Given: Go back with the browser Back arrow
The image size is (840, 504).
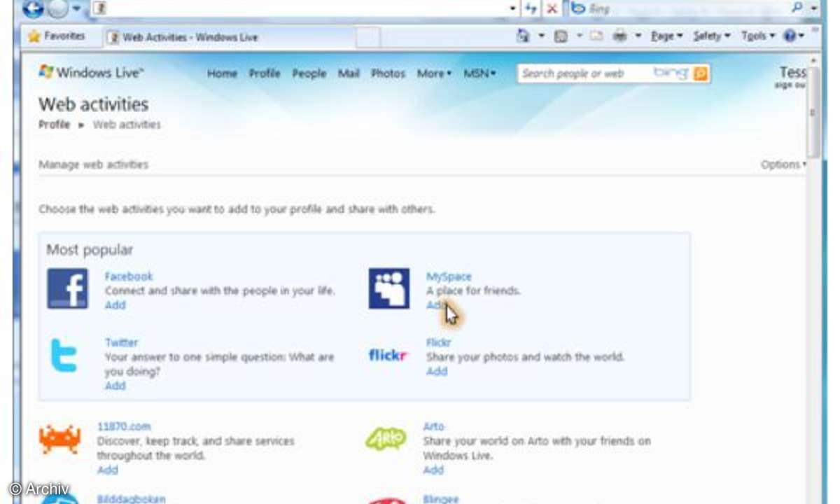Looking at the screenshot, I should [34, 8].
